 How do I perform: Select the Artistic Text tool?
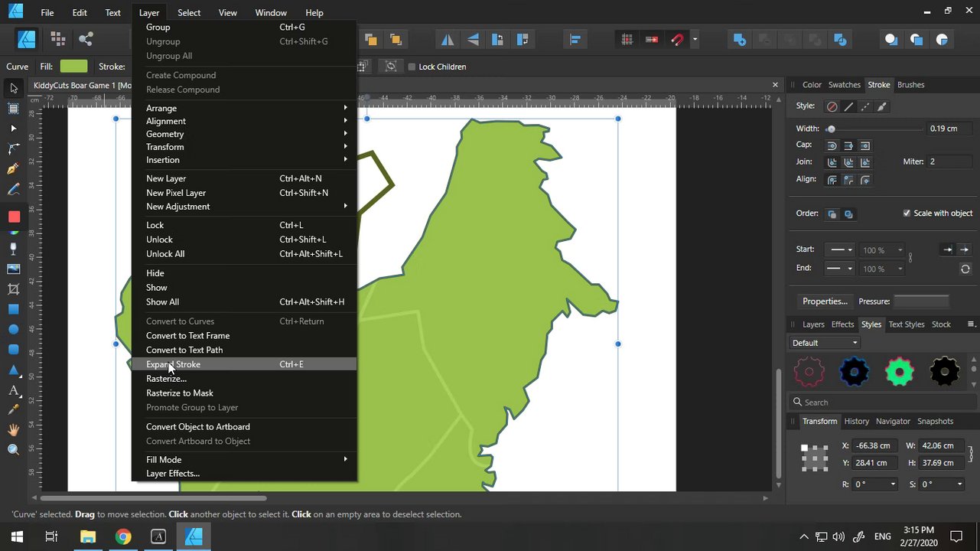(x=13, y=390)
